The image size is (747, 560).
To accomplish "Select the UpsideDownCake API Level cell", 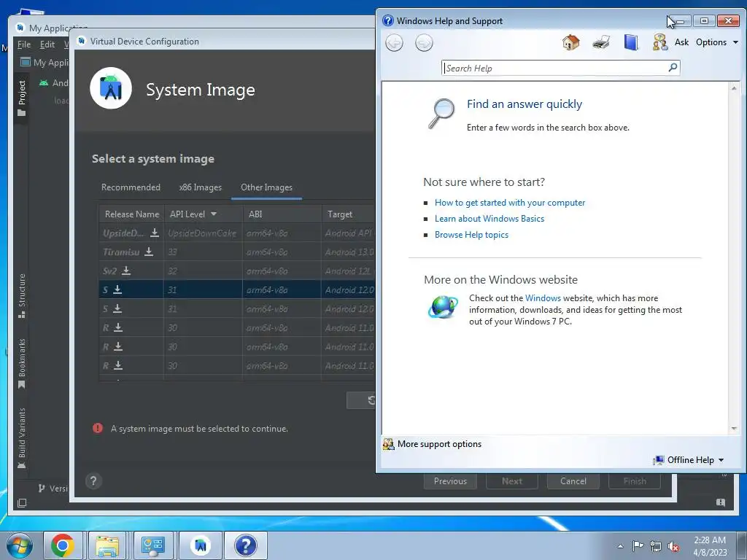I will pyautogui.click(x=203, y=233).
